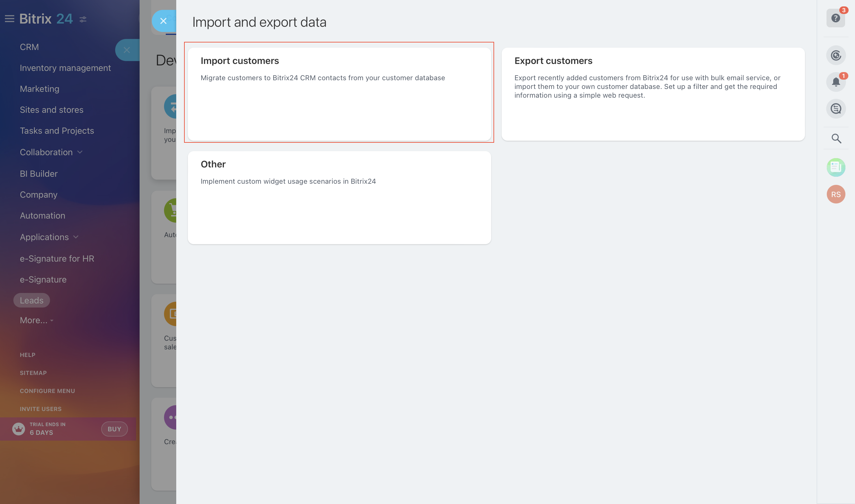Select the Export customers card
The image size is (855, 504).
coord(653,94)
